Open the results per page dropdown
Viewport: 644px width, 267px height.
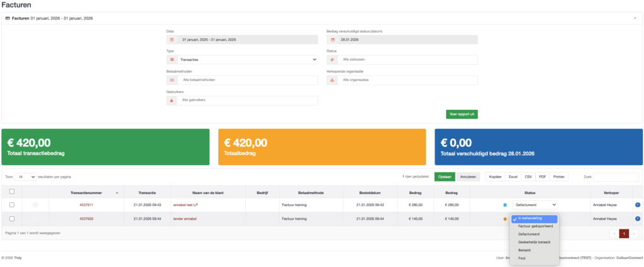coord(25,177)
